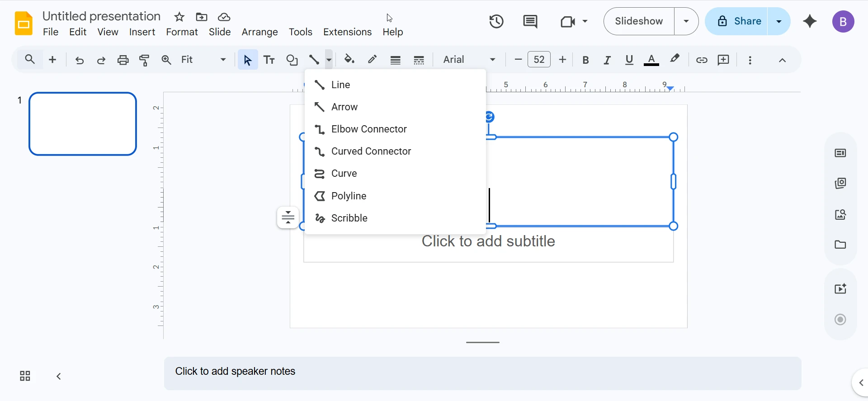868x401 pixels.
Task: Toggle underline formatting
Action: (x=629, y=60)
